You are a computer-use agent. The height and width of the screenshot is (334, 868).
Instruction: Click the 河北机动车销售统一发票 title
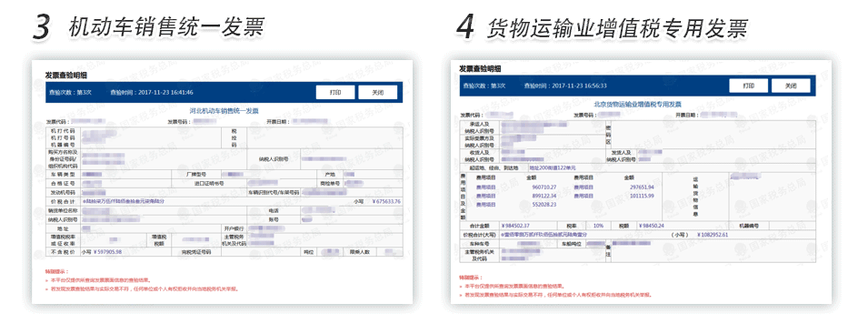(224, 110)
